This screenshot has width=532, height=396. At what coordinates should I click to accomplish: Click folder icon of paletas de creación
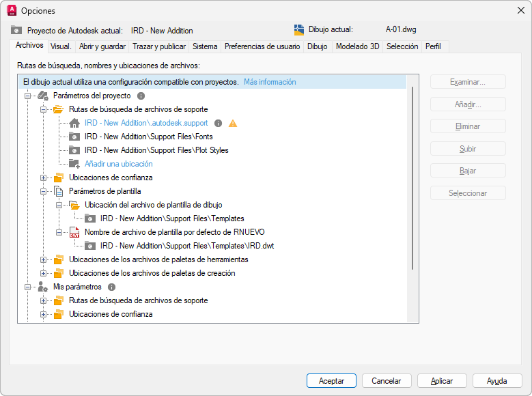coord(58,273)
